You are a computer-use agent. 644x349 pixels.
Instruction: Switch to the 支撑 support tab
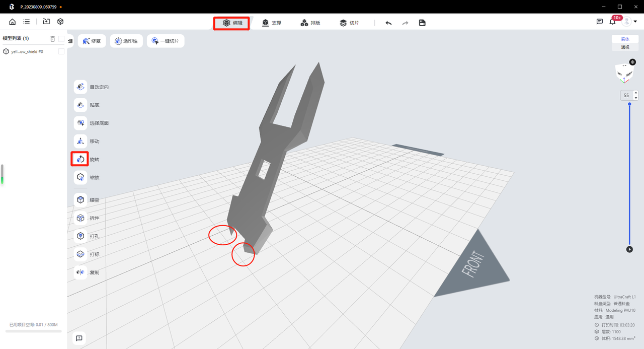click(x=272, y=23)
